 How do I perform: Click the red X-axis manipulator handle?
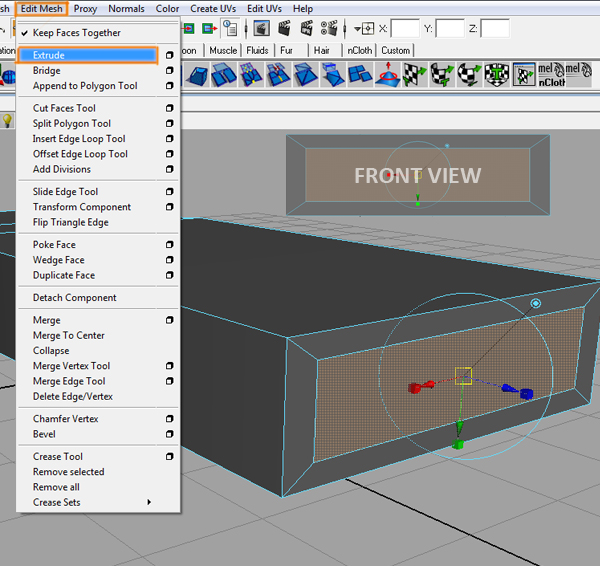[420, 387]
